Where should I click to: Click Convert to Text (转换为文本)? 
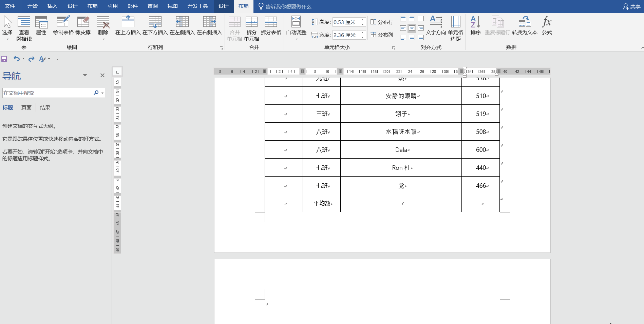[525, 25]
